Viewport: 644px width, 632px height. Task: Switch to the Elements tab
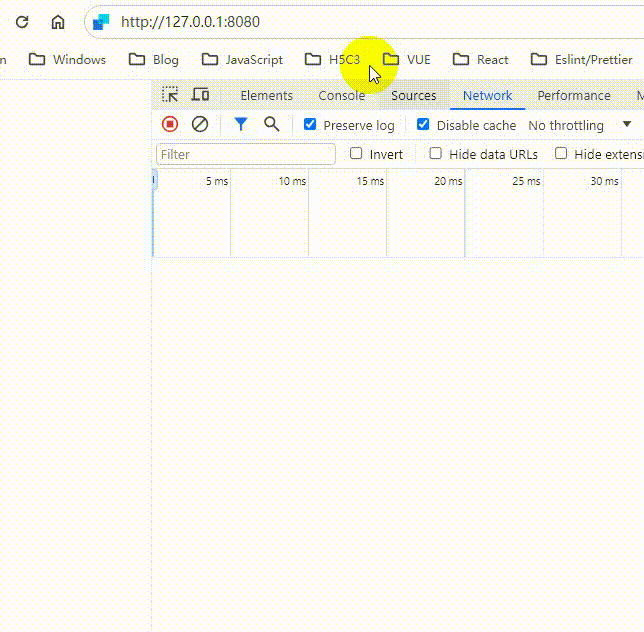(x=267, y=96)
